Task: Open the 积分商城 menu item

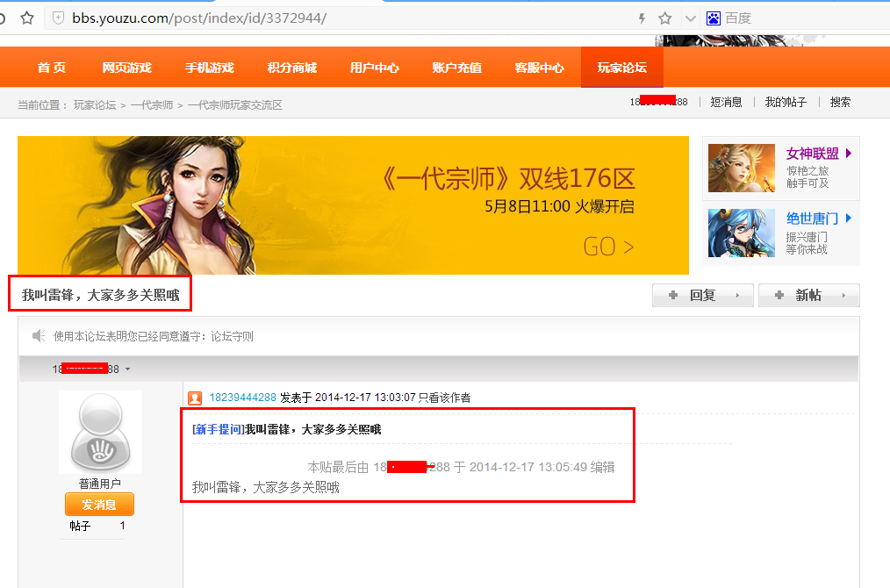Action: point(291,68)
